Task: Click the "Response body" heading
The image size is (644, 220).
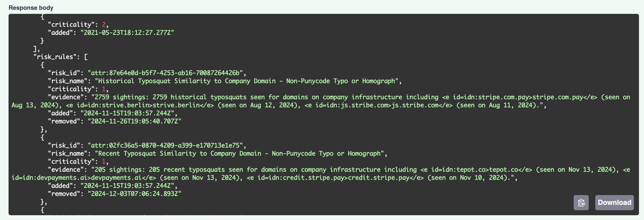Action: (x=31, y=8)
